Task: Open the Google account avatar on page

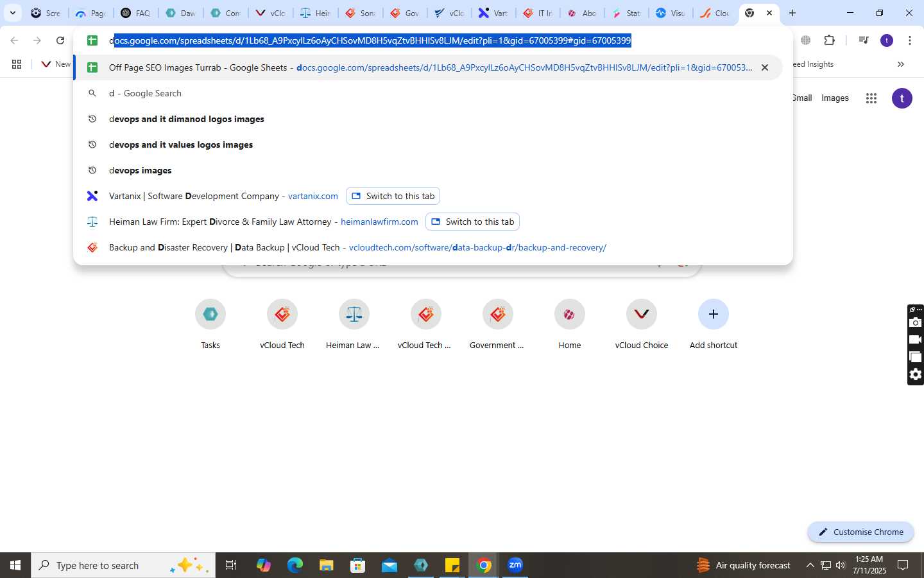Action: (x=902, y=98)
